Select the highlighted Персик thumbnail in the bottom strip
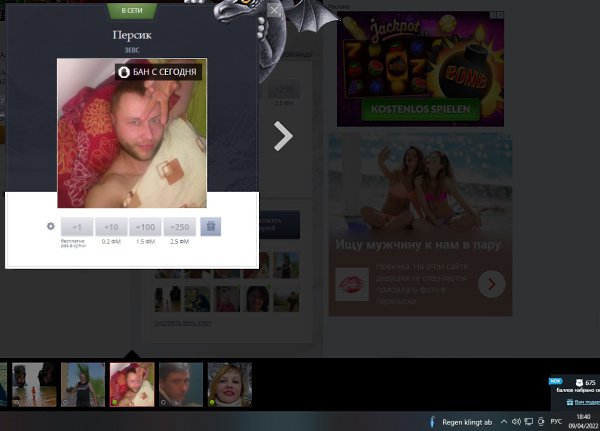This screenshot has width=600, height=431. [132, 384]
